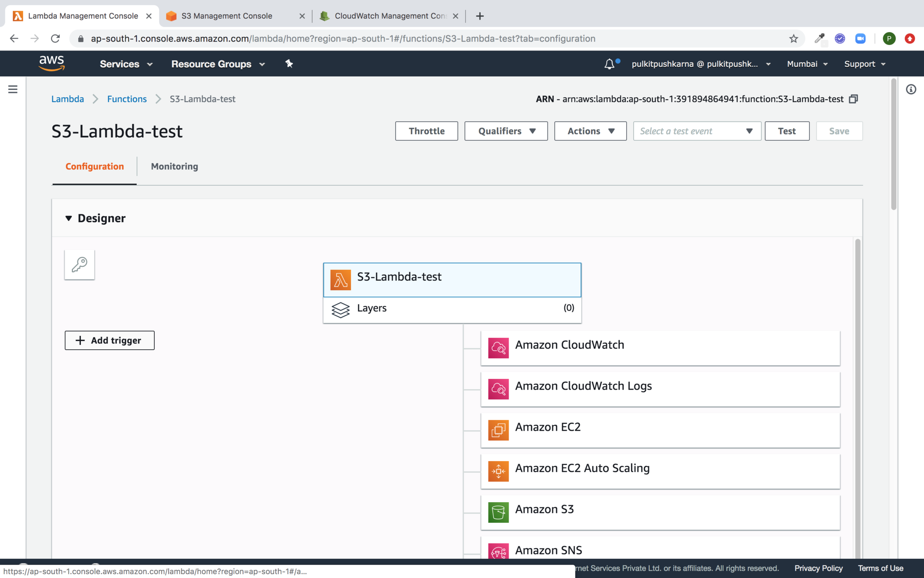Viewport: 924px width, 578px height.
Task: Click the pin icon in AWS navbar
Action: (289, 64)
